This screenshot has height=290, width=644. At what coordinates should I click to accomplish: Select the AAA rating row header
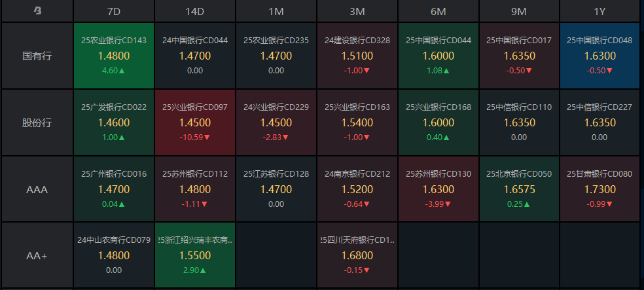click(37, 189)
